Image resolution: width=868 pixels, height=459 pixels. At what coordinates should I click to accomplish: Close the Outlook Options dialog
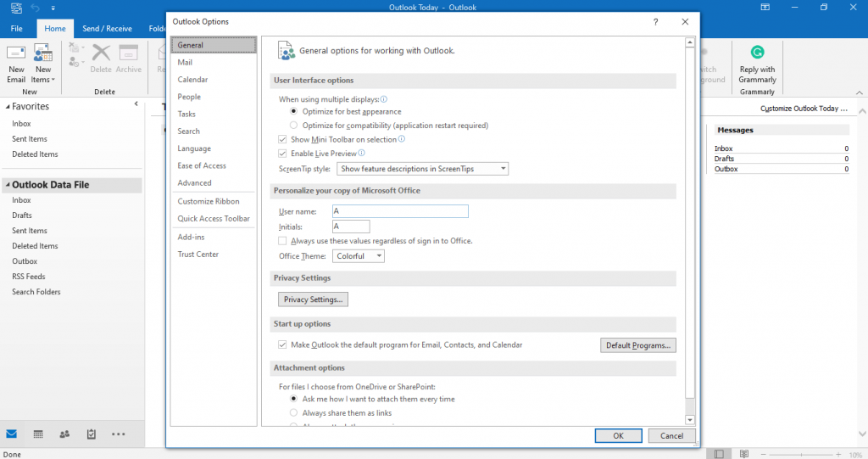point(685,21)
